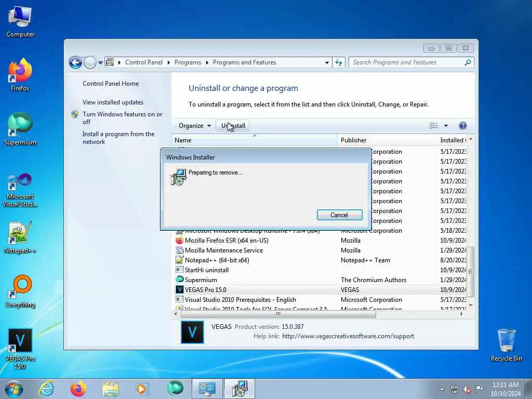This screenshot has height=399, width=532.
Task: Sort by the Name column header
Action: pyautogui.click(x=255, y=140)
